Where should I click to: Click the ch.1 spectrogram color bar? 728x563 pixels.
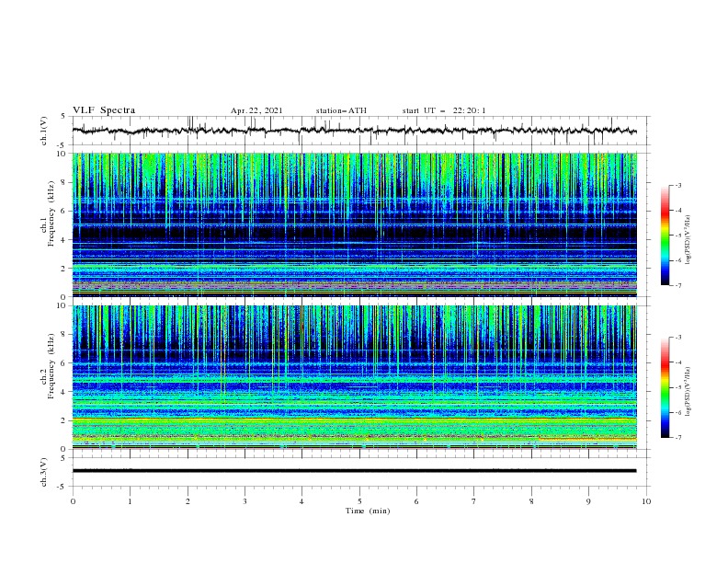[665, 236]
